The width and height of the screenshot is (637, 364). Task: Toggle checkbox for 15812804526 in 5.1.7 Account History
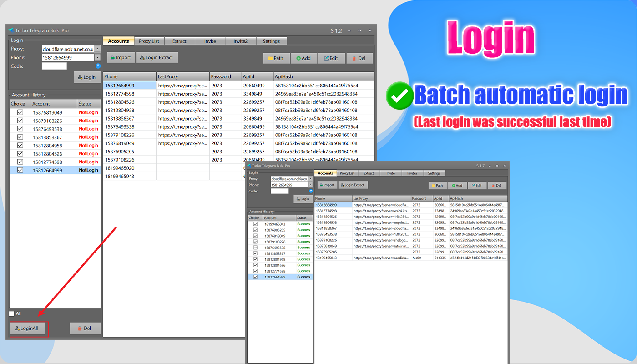[x=255, y=265]
